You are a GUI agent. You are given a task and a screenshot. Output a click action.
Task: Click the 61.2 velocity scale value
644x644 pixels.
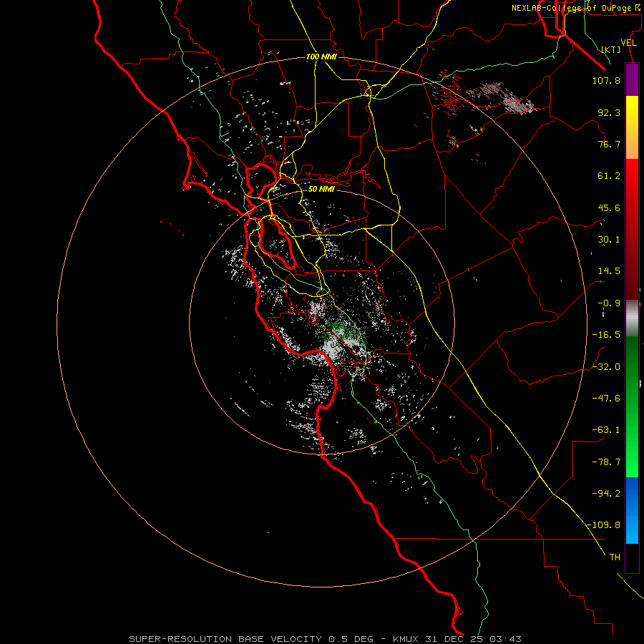tap(609, 176)
